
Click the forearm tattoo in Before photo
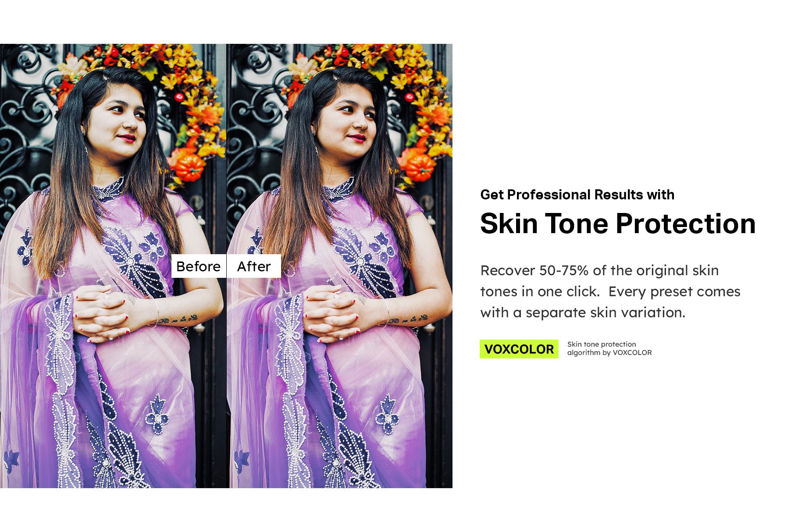pyautogui.click(x=178, y=319)
